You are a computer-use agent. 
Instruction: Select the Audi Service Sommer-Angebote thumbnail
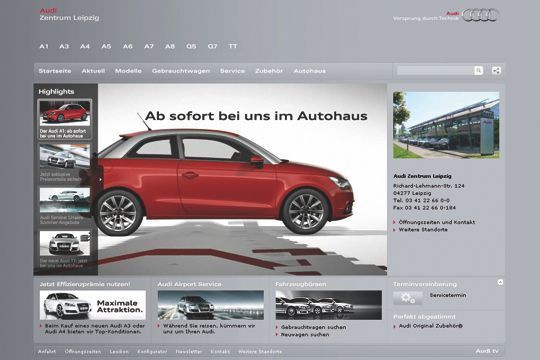tap(65, 200)
